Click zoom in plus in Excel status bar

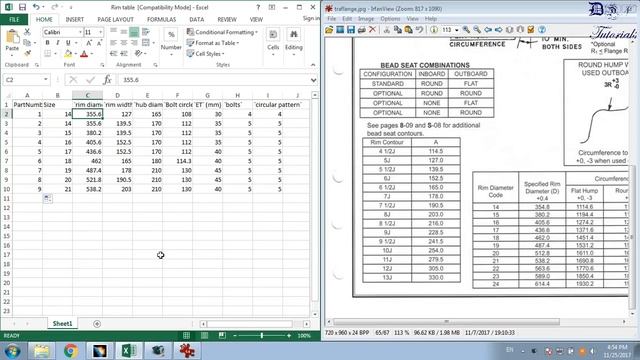[x=289, y=336]
